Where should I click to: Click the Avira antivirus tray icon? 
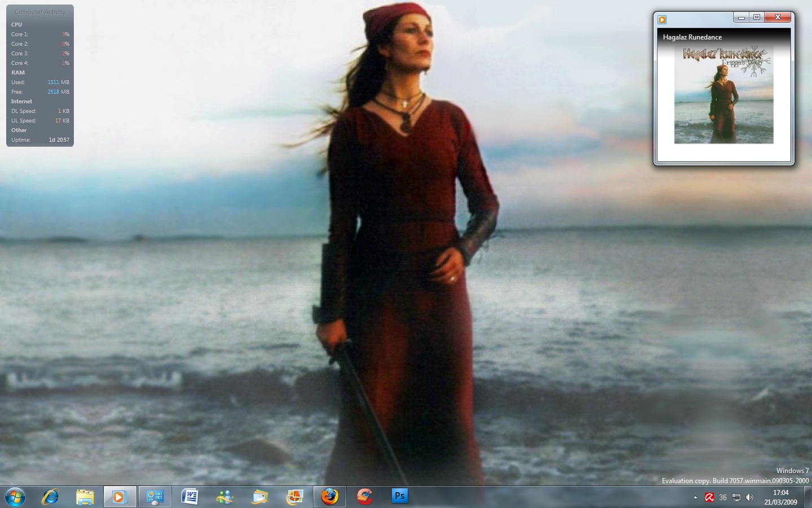(x=709, y=497)
